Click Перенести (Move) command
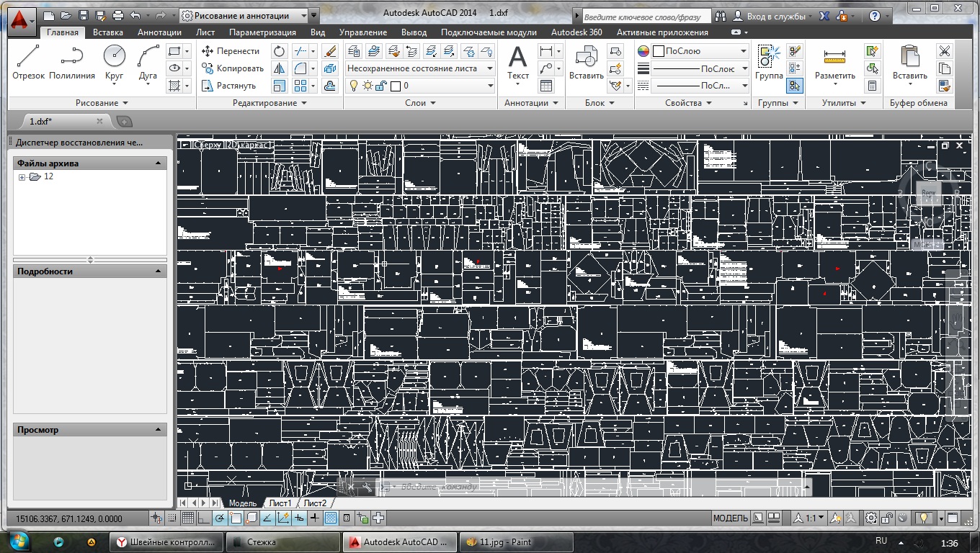Image resolution: width=980 pixels, height=553 pixels. click(x=230, y=51)
